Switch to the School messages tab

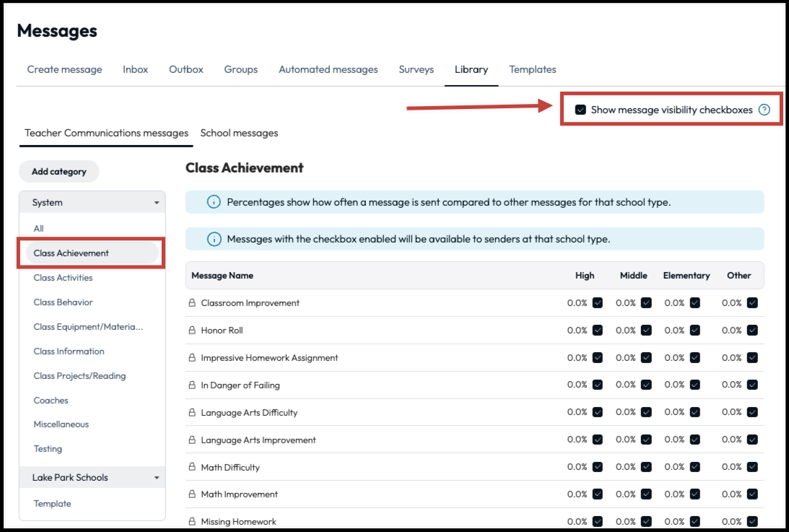point(239,133)
